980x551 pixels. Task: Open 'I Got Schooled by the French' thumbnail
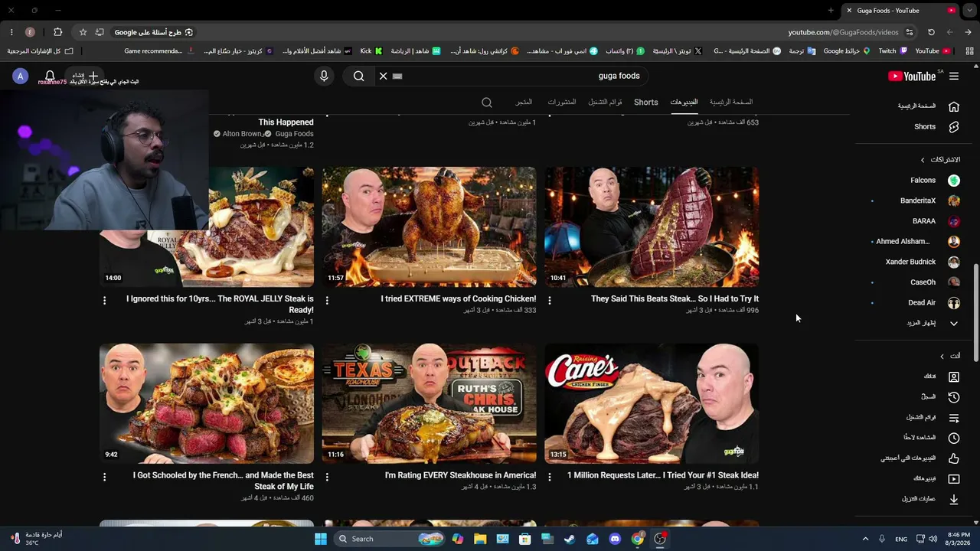[x=207, y=403]
